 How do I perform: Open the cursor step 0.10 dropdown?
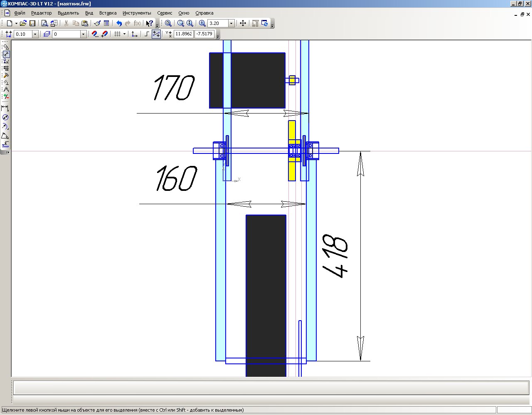coord(35,34)
